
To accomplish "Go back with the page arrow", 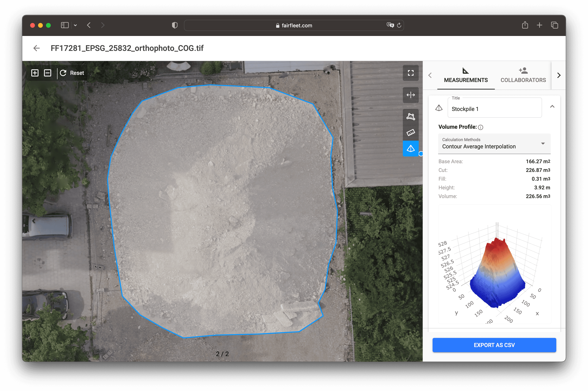I will click(37, 48).
